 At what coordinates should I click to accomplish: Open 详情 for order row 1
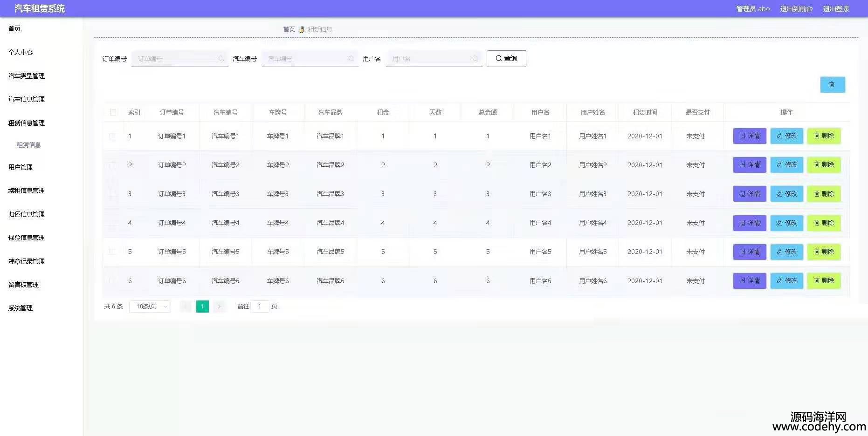pyautogui.click(x=749, y=136)
